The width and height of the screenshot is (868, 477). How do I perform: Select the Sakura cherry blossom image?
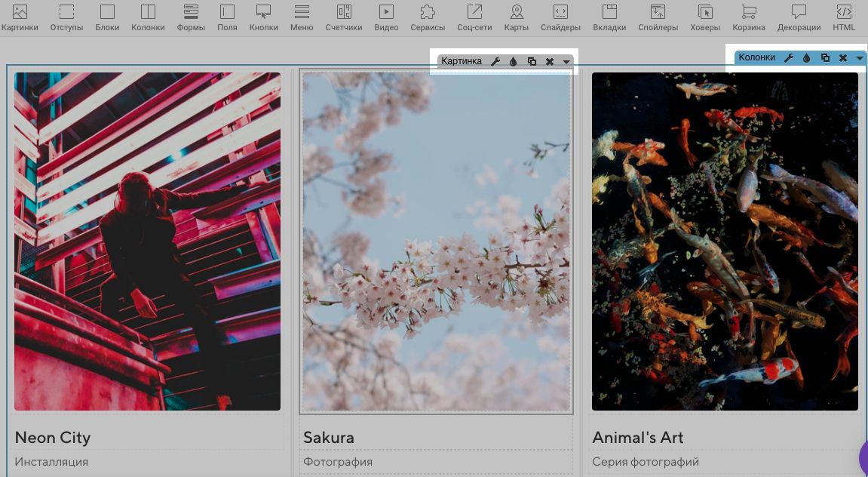pos(436,242)
